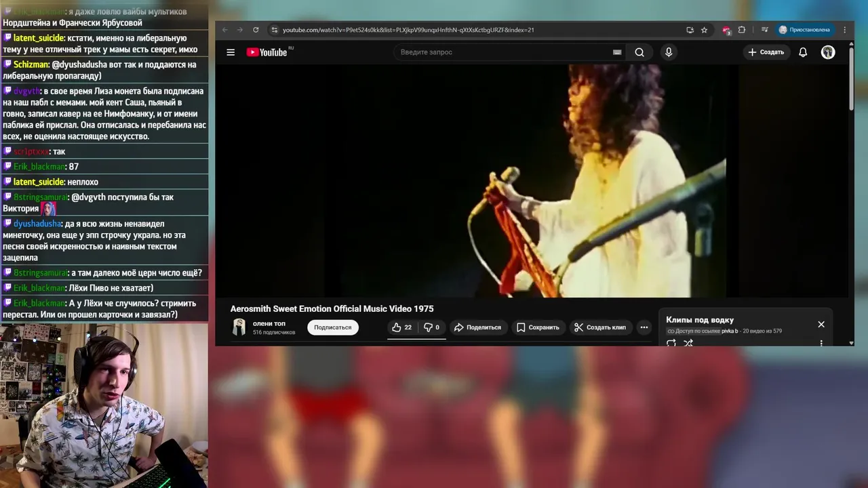
Task: Open the олени топ channel avatar
Action: coord(239,327)
